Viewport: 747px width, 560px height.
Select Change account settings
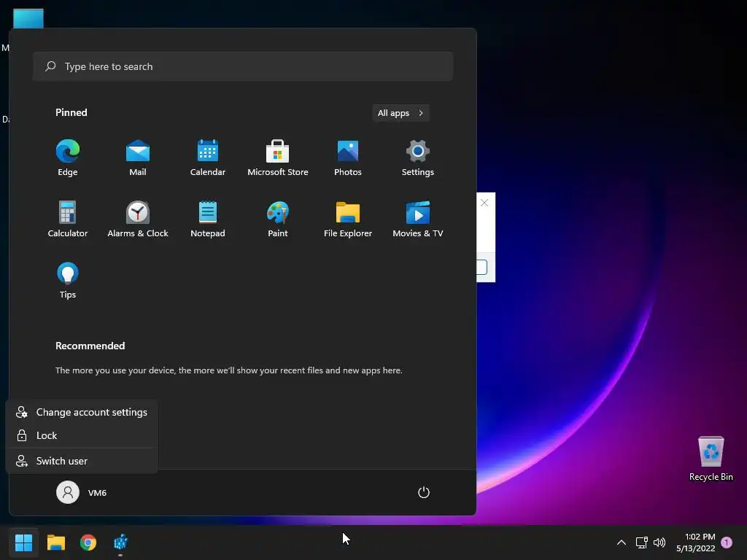(82, 413)
